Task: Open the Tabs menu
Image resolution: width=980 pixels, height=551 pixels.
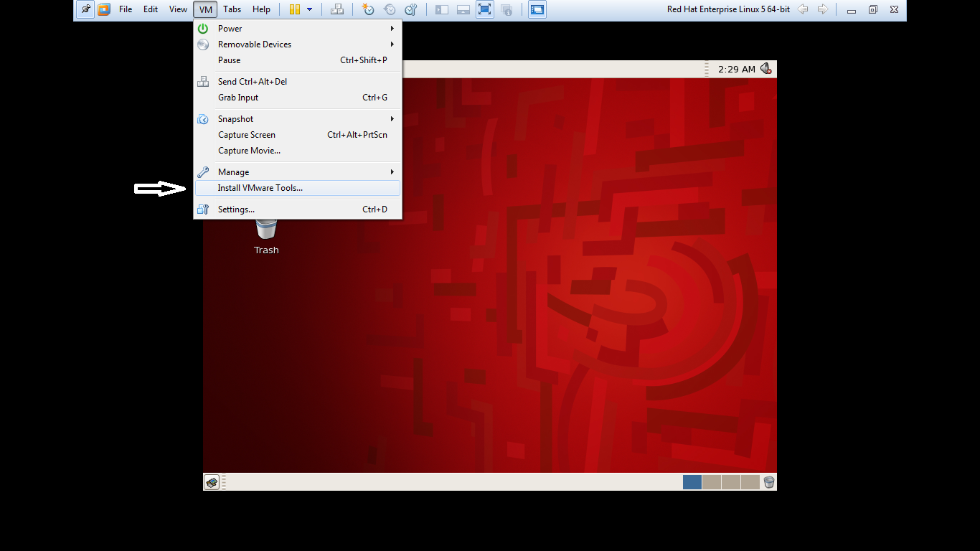Action: (232, 9)
